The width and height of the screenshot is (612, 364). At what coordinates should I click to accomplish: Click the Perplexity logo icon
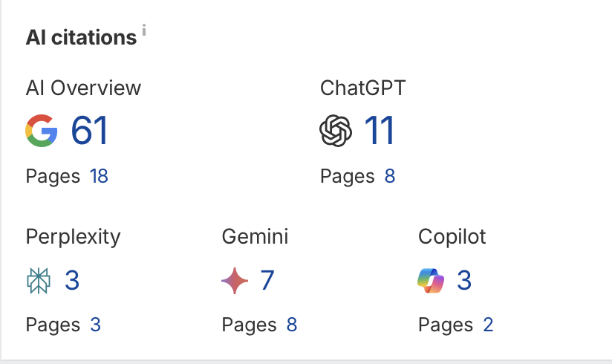(x=39, y=281)
